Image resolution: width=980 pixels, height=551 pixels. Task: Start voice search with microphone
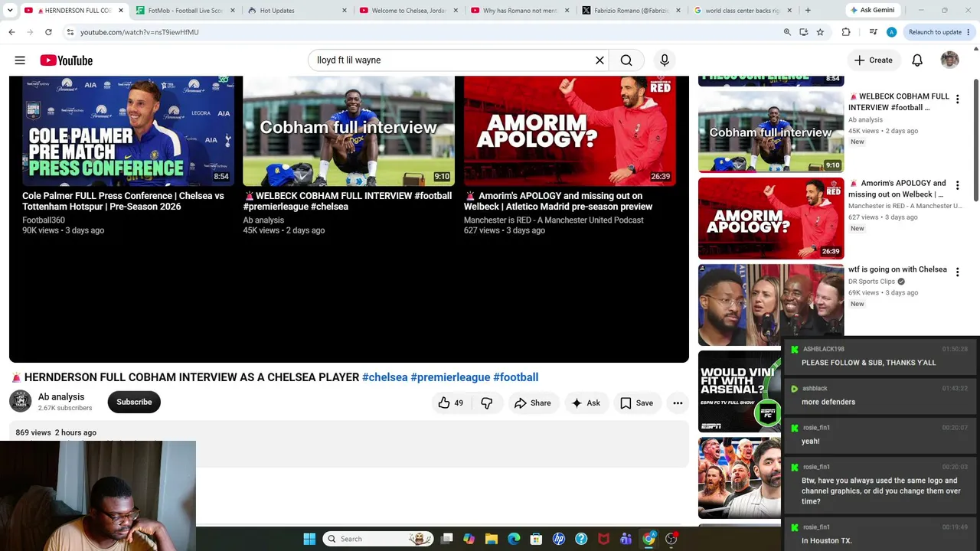(664, 60)
